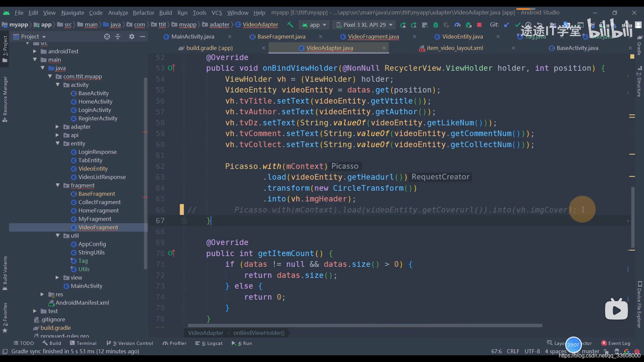Open the Build menu

[165, 13]
